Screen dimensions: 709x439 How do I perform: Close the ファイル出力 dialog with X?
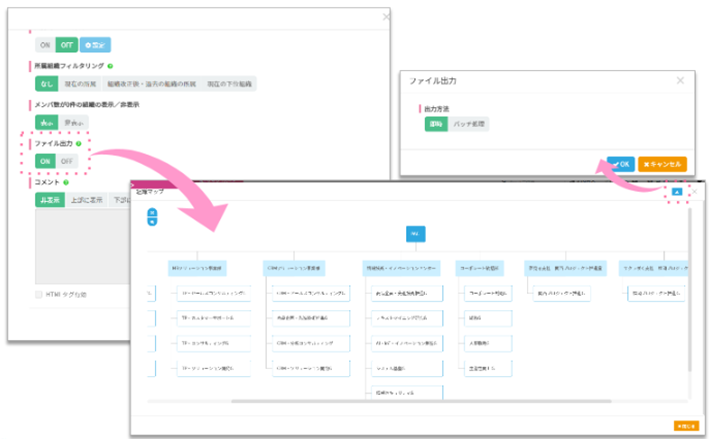(x=680, y=80)
